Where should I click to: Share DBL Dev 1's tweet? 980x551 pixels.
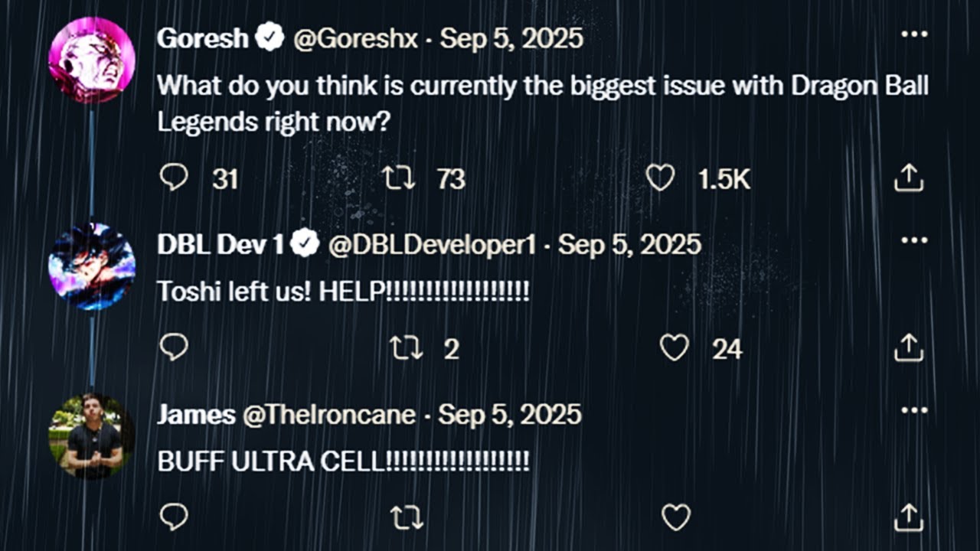click(909, 348)
